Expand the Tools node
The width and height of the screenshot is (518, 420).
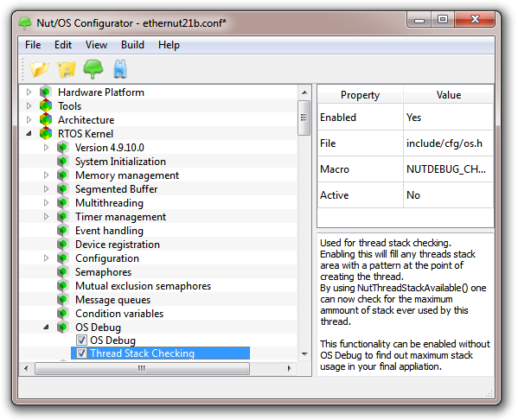tap(29, 106)
